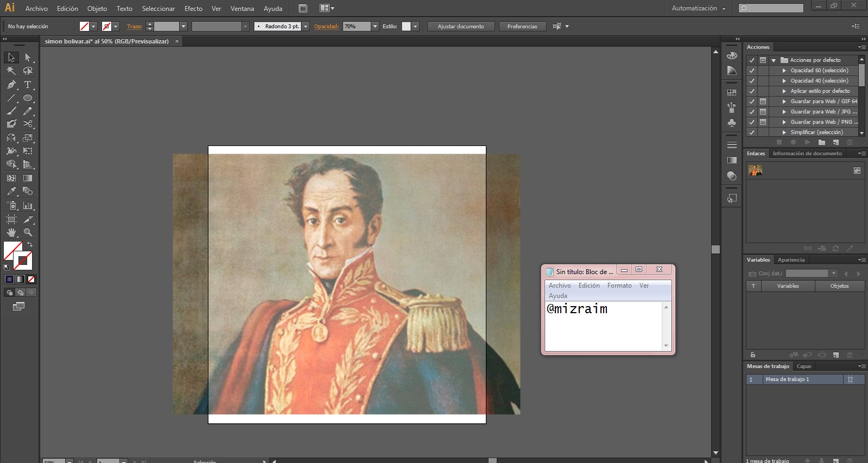The width and height of the screenshot is (868, 463).
Task: Toggle checkmark for Aplicar estilo por defecto
Action: point(752,91)
